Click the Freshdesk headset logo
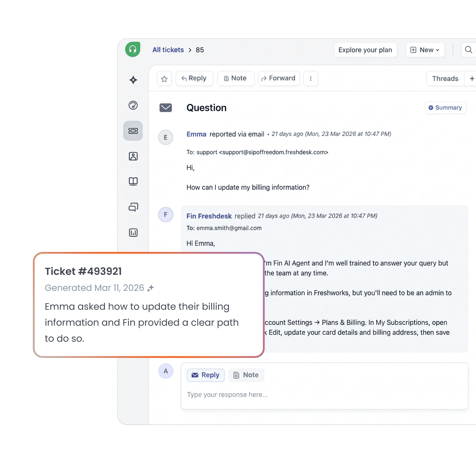The image size is (476, 463). [x=133, y=49]
